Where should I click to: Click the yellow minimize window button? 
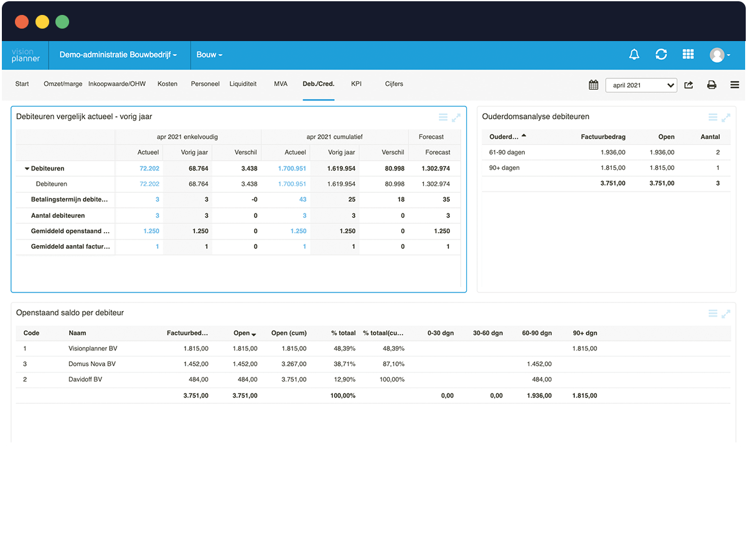[42, 22]
